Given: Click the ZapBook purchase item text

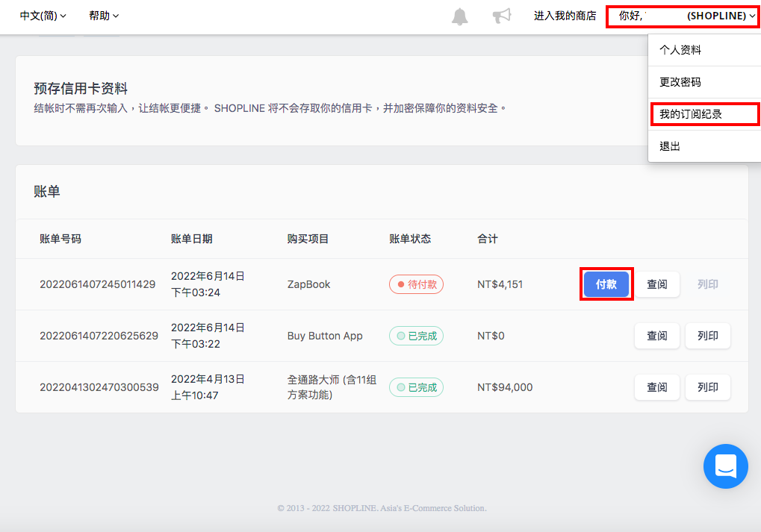Looking at the screenshot, I should pyautogui.click(x=308, y=284).
